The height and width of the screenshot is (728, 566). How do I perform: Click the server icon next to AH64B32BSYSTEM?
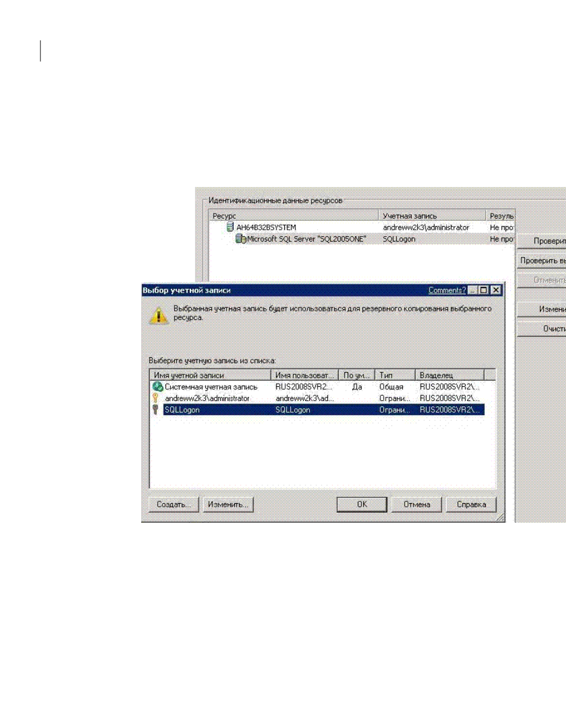click(x=230, y=227)
